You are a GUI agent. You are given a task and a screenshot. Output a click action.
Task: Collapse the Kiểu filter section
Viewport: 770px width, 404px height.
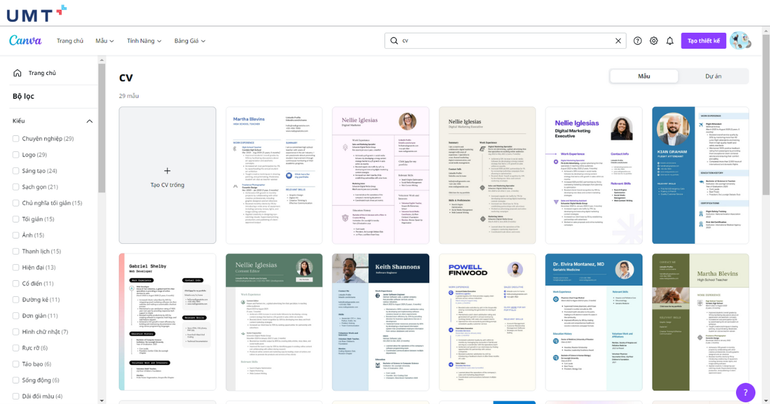[x=89, y=121]
